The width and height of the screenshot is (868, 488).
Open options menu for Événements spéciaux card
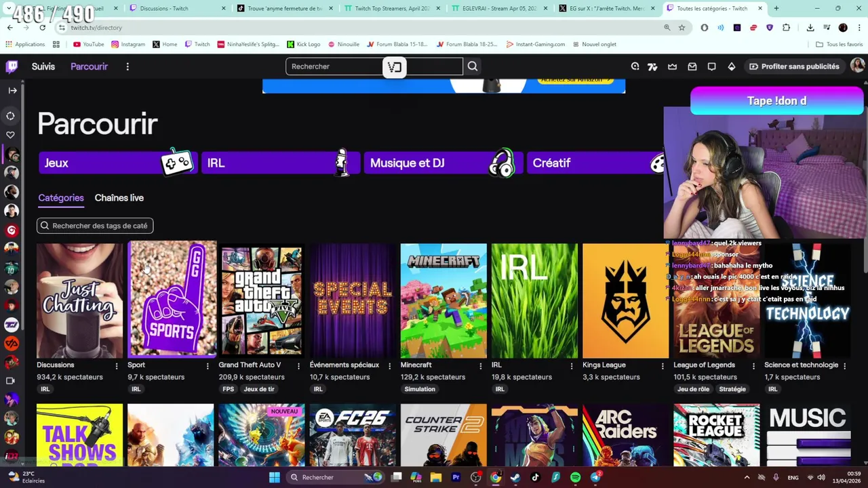[x=389, y=366]
